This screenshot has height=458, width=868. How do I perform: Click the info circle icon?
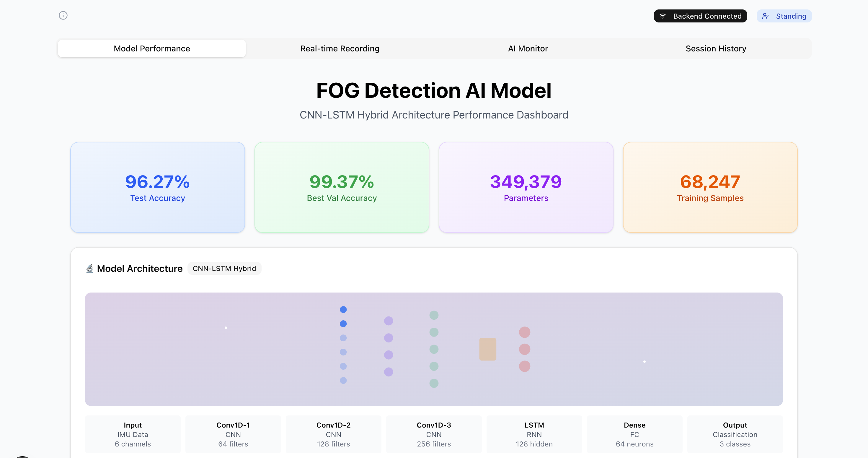click(63, 16)
